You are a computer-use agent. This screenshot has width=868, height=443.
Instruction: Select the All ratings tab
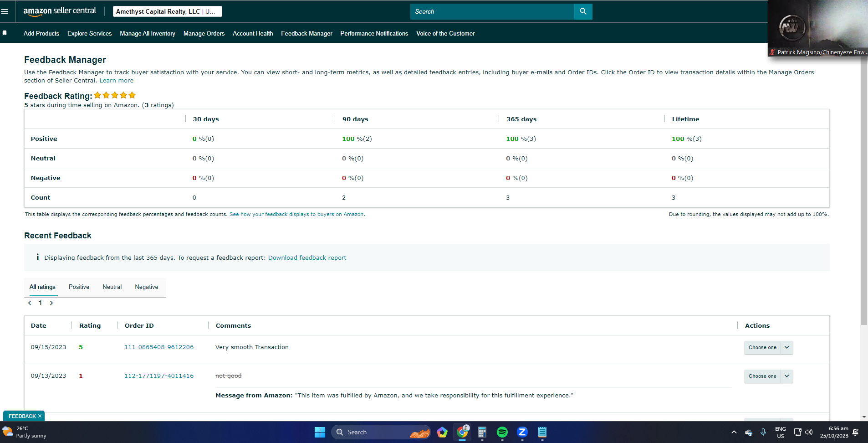click(42, 287)
